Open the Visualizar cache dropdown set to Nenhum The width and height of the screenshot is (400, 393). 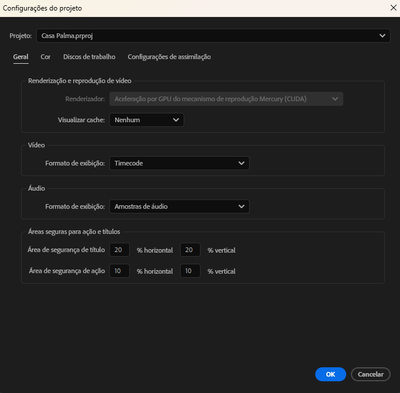coord(147,120)
